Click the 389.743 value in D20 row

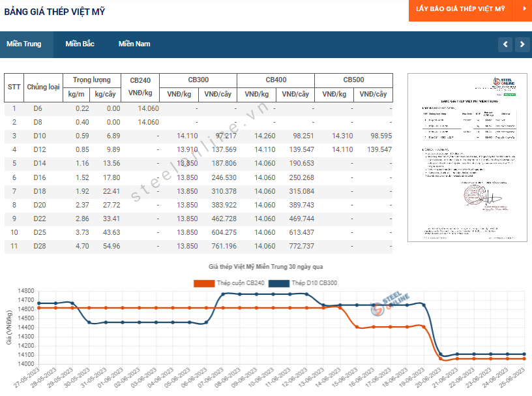(302, 205)
